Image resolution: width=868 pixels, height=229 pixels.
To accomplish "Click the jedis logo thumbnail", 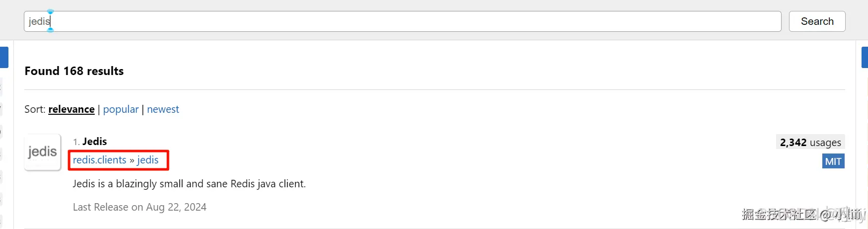I will (42, 152).
